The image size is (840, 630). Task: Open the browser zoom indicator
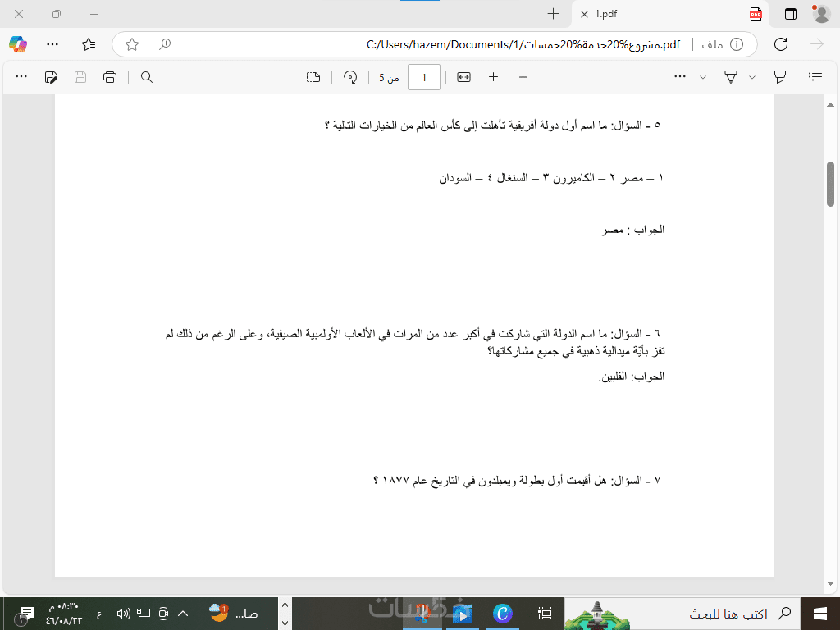click(165, 44)
